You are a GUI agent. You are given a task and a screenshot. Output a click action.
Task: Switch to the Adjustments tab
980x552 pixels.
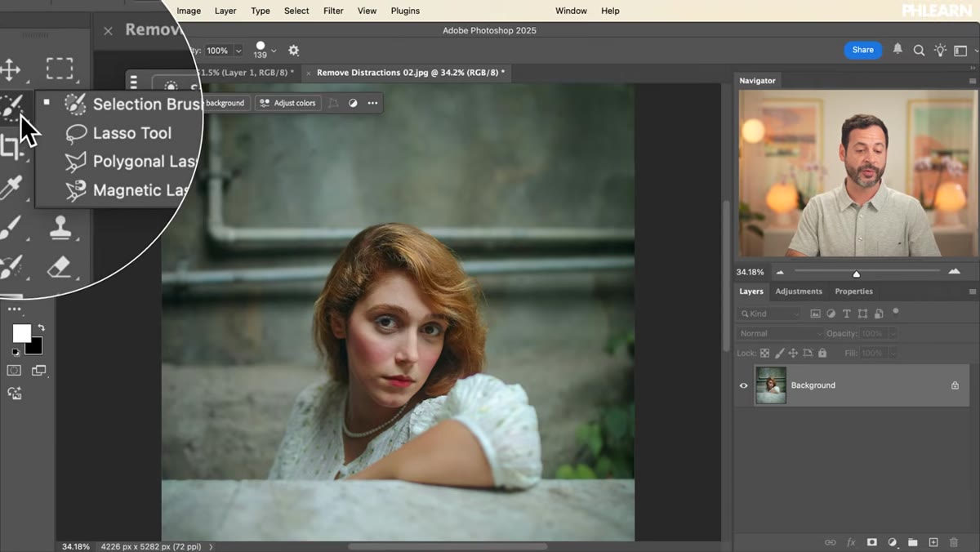799,292
